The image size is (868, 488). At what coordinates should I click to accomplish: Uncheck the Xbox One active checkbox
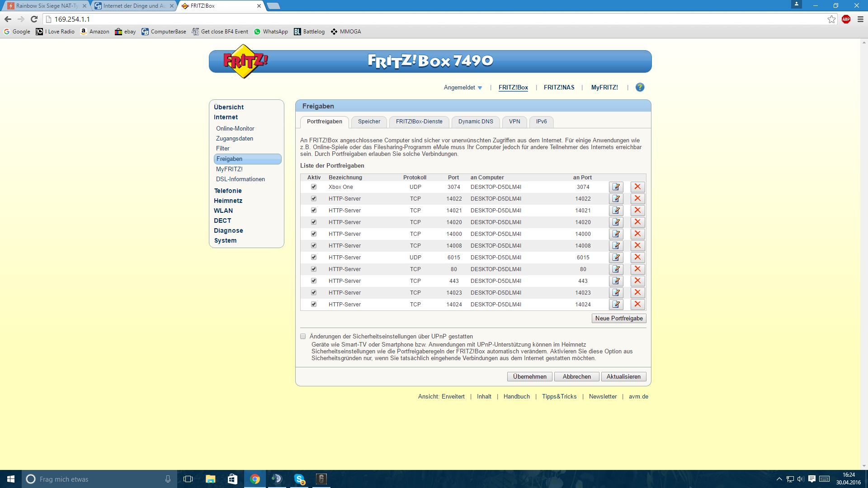(x=314, y=187)
